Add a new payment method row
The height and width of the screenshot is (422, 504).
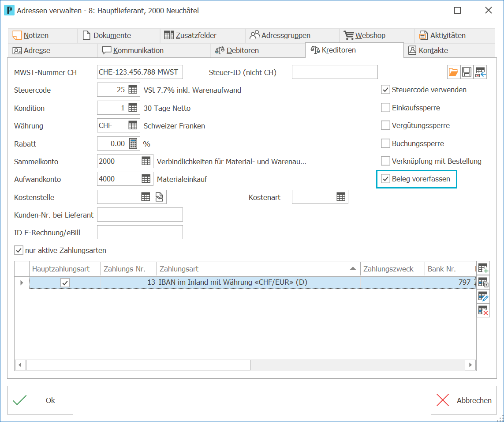[483, 268]
